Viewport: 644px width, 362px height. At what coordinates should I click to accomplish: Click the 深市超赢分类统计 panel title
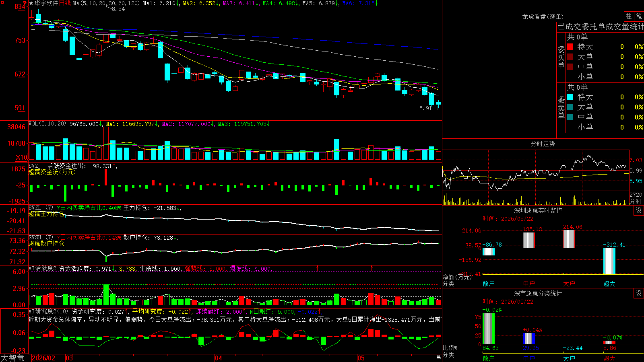[x=538, y=293]
